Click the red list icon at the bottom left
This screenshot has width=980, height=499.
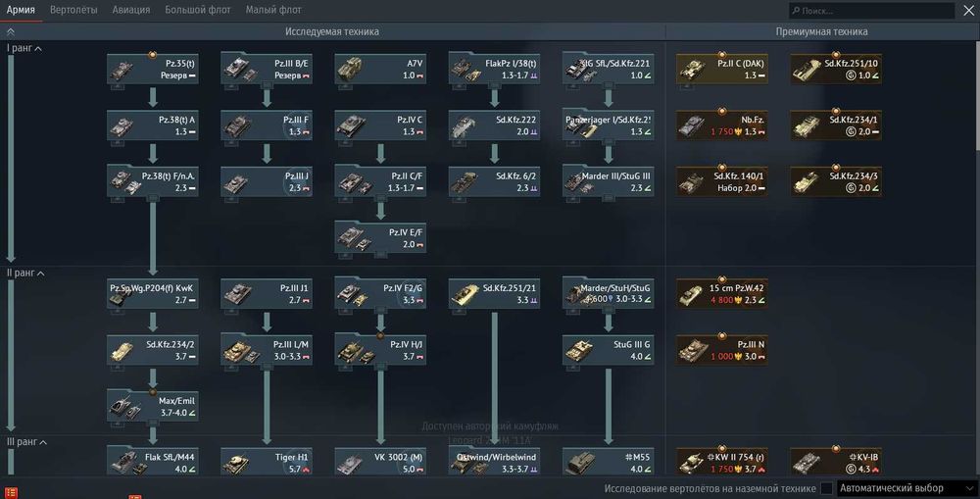[11, 493]
